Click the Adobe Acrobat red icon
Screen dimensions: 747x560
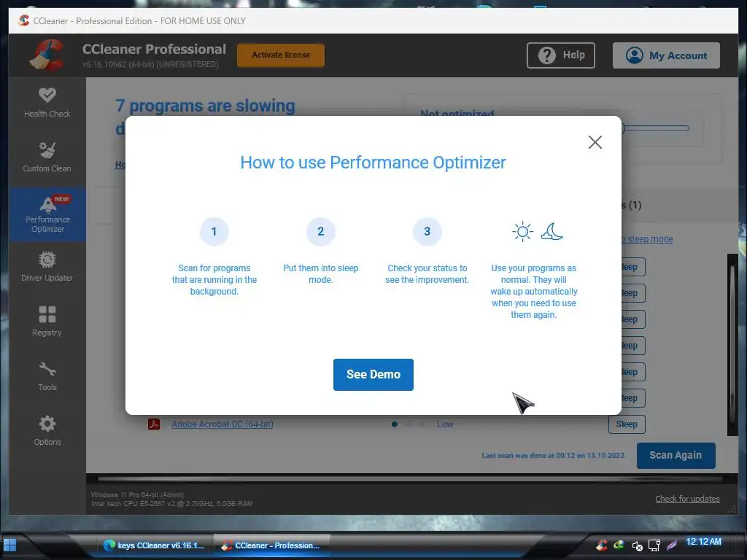click(x=154, y=424)
